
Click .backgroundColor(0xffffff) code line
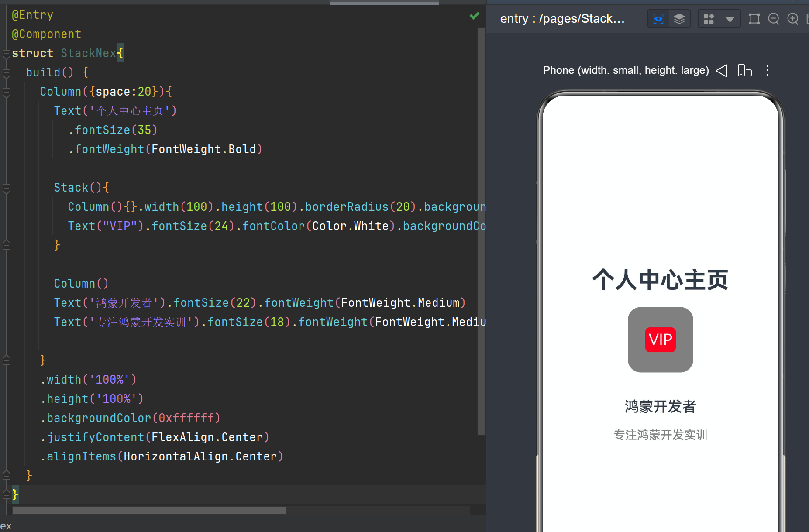coord(131,418)
